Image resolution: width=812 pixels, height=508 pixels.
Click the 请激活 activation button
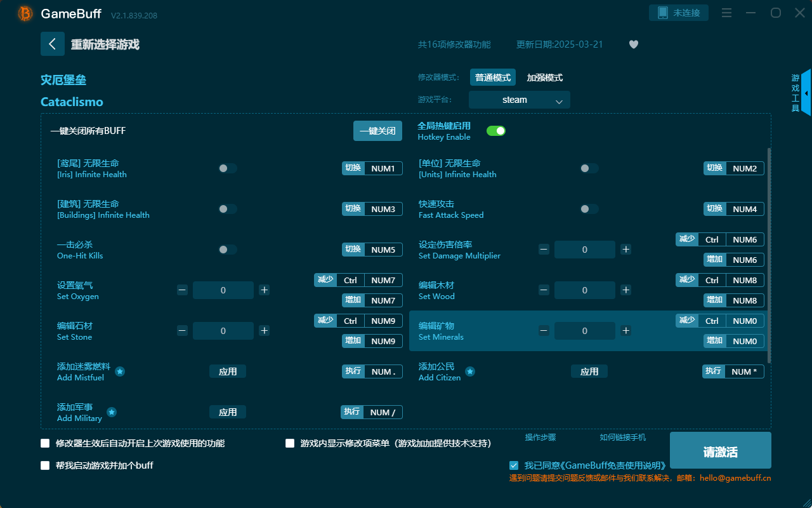click(720, 450)
